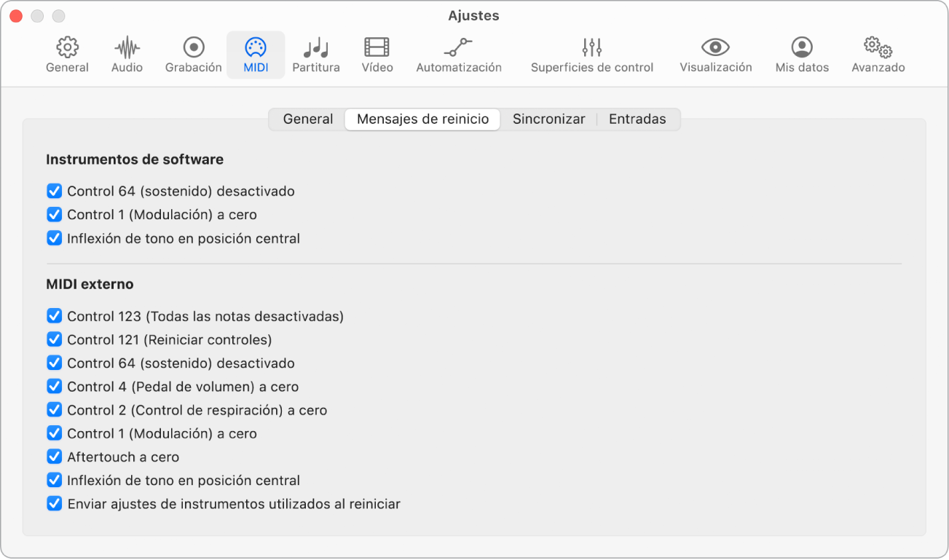This screenshot has width=949, height=560.
Task: Open Superficies de control settings
Action: click(591, 55)
